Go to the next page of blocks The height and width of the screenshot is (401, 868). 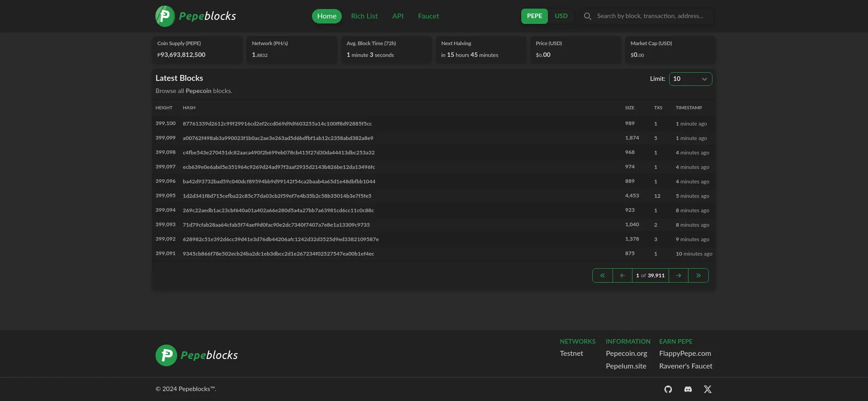coord(679,275)
